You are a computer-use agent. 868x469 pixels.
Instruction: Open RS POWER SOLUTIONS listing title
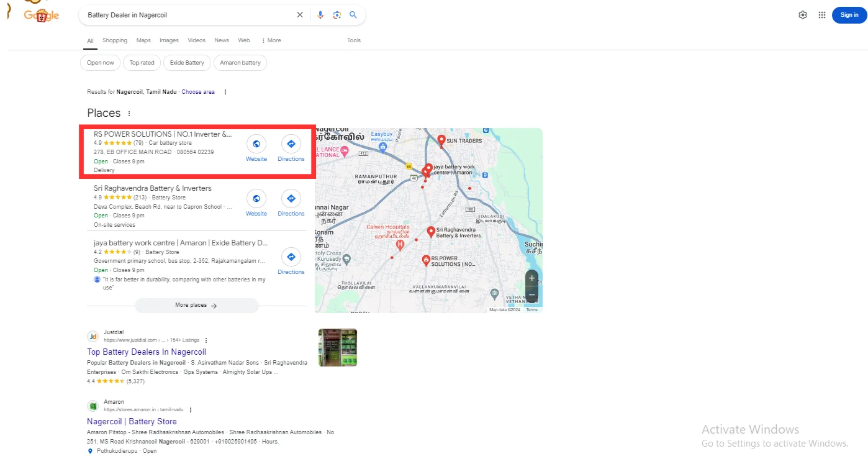click(x=163, y=134)
